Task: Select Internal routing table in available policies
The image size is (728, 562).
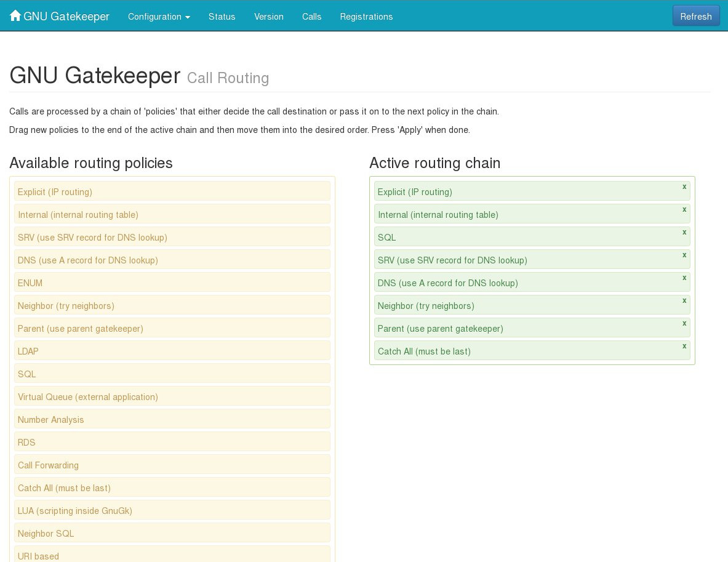Action: (x=172, y=214)
